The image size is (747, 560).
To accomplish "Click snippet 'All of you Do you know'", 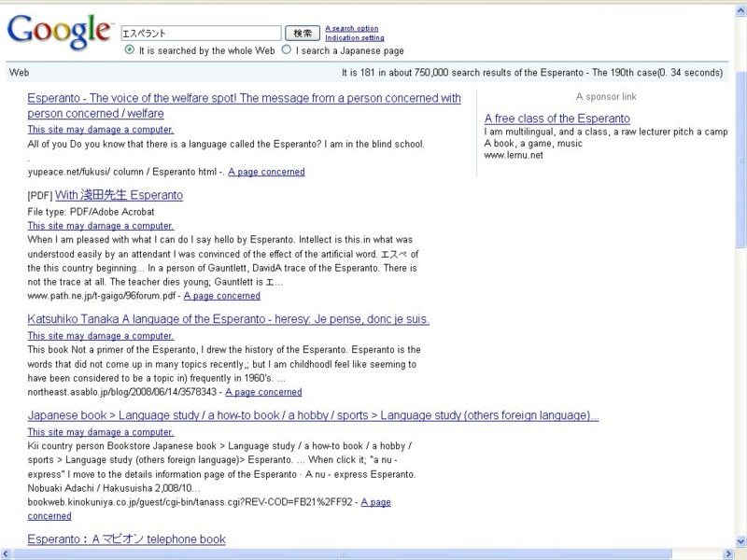I will coord(226,144).
